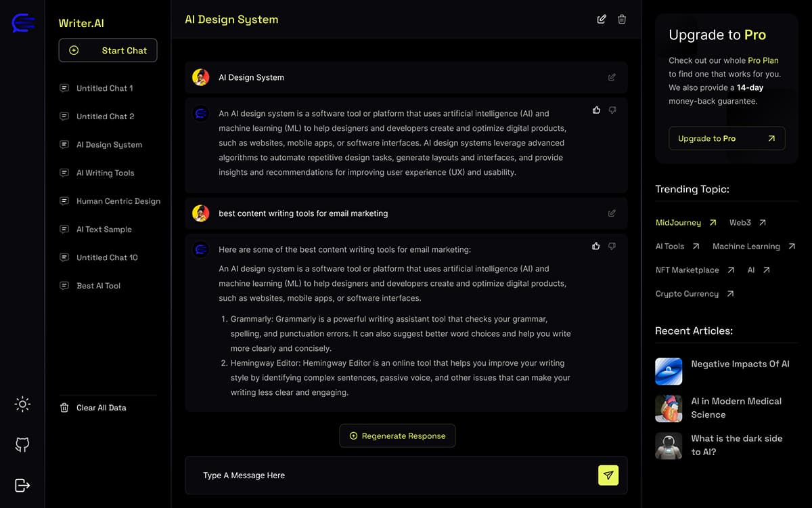
Task: Edit the email marketing prompt with its pencil icon
Action: click(612, 213)
